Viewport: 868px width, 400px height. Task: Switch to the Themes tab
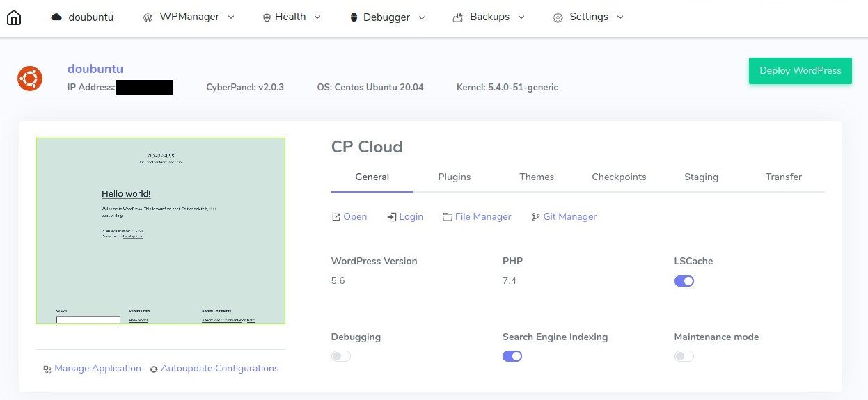pos(537,177)
